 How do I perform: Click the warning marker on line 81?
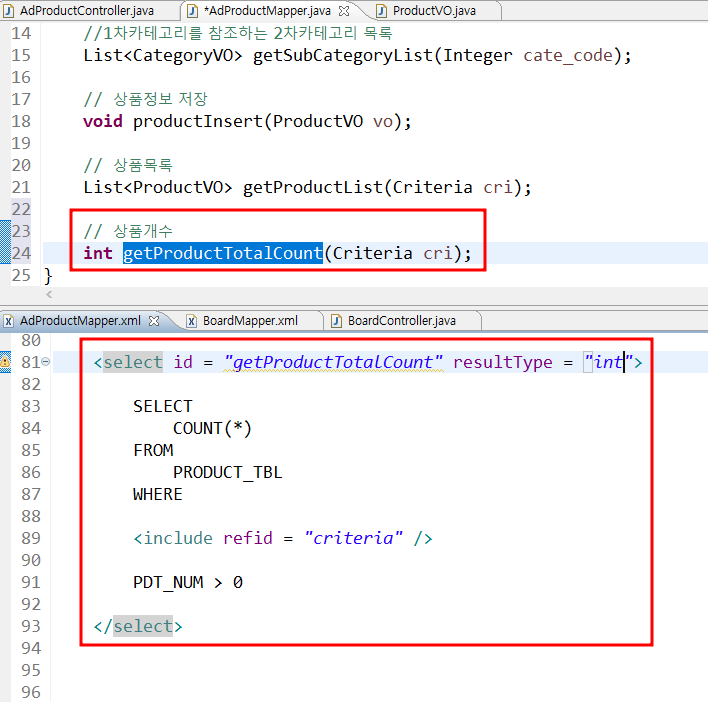[x=5, y=362]
